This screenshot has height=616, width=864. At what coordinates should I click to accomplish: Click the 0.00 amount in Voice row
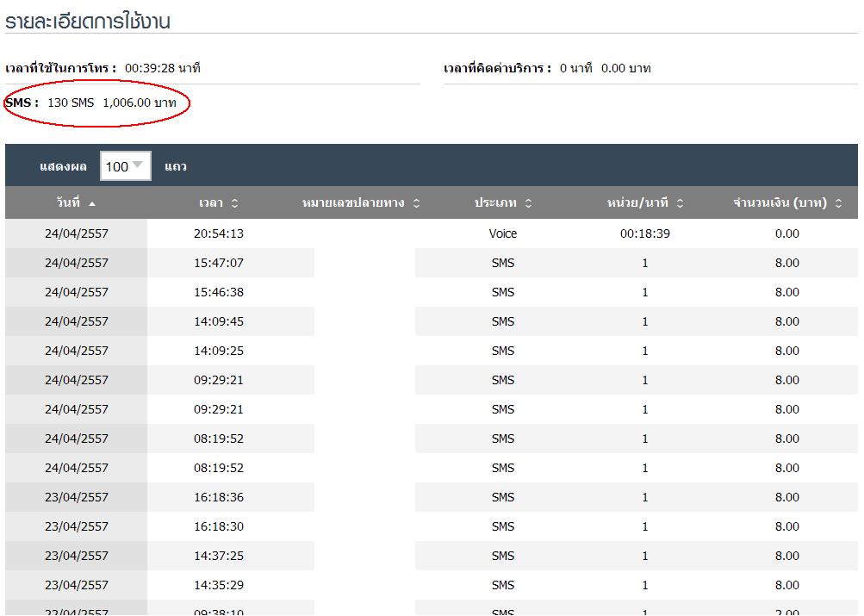(x=786, y=233)
